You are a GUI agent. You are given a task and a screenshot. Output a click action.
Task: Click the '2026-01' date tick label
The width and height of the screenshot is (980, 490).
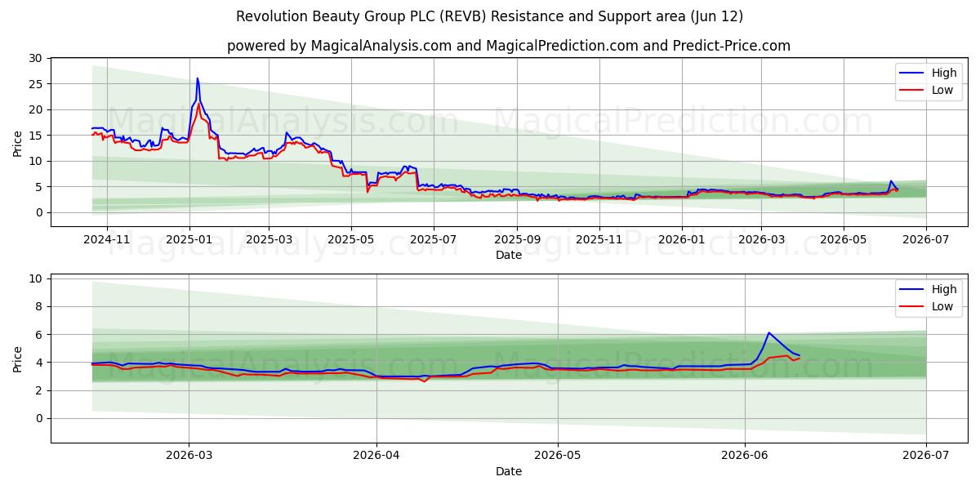point(682,240)
